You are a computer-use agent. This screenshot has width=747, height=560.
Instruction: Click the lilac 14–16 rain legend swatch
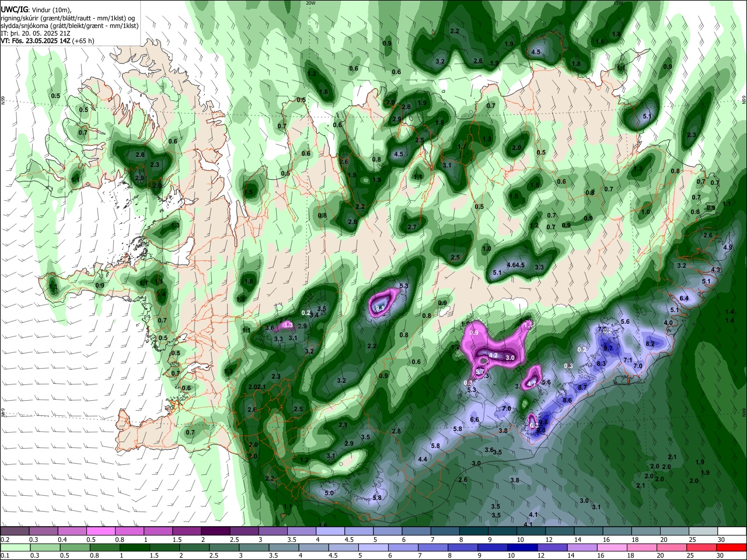[582, 547]
